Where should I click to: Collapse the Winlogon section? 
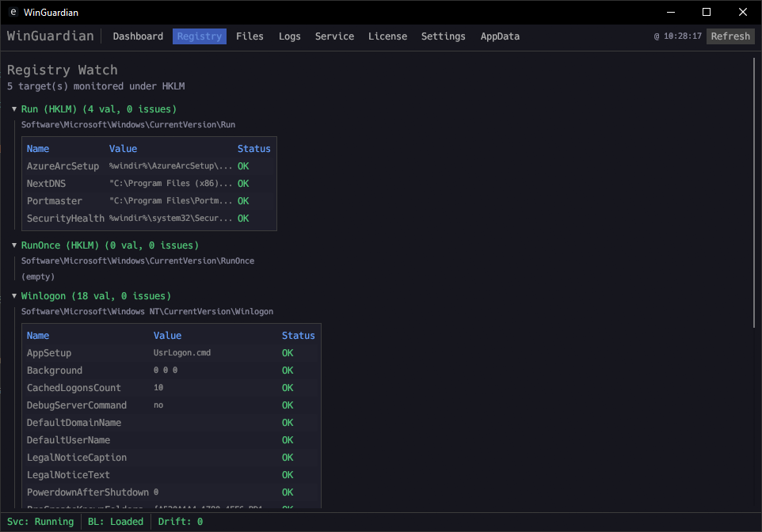[14, 296]
